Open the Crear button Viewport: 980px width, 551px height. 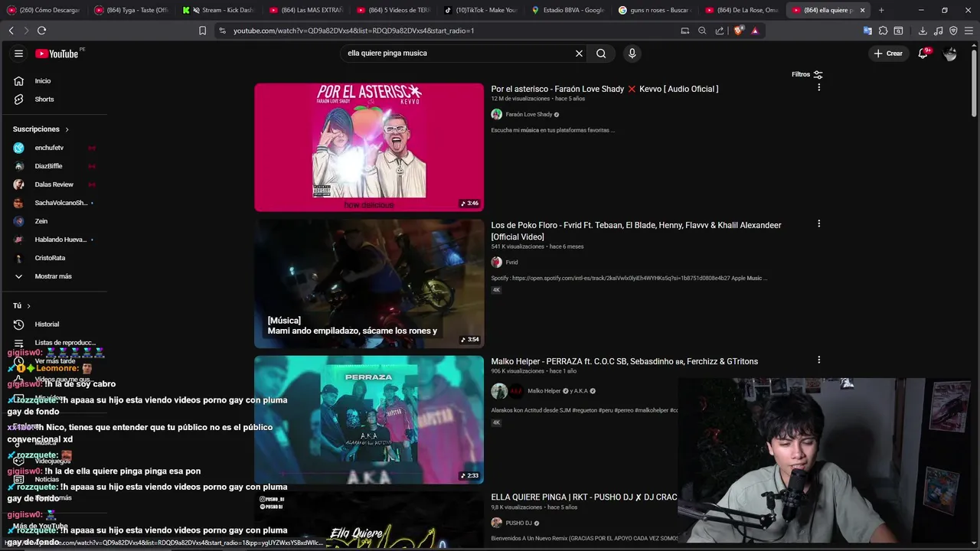[x=888, y=54]
